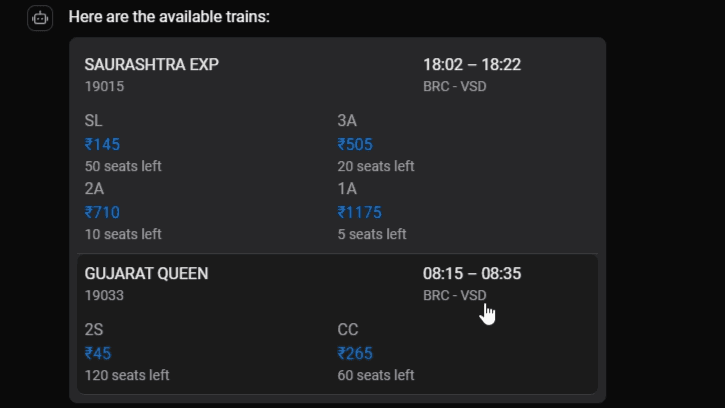Click the SL class label

[94, 121]
